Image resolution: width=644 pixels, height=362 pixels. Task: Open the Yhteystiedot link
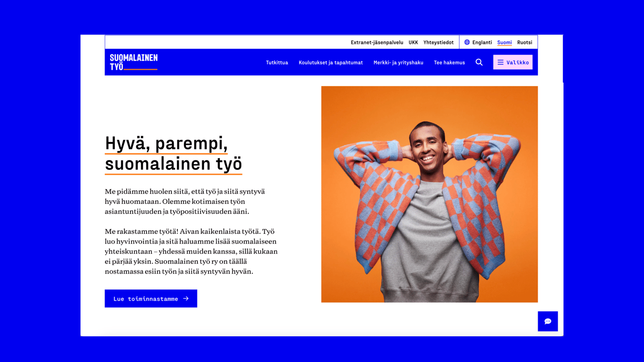point(439,42)
